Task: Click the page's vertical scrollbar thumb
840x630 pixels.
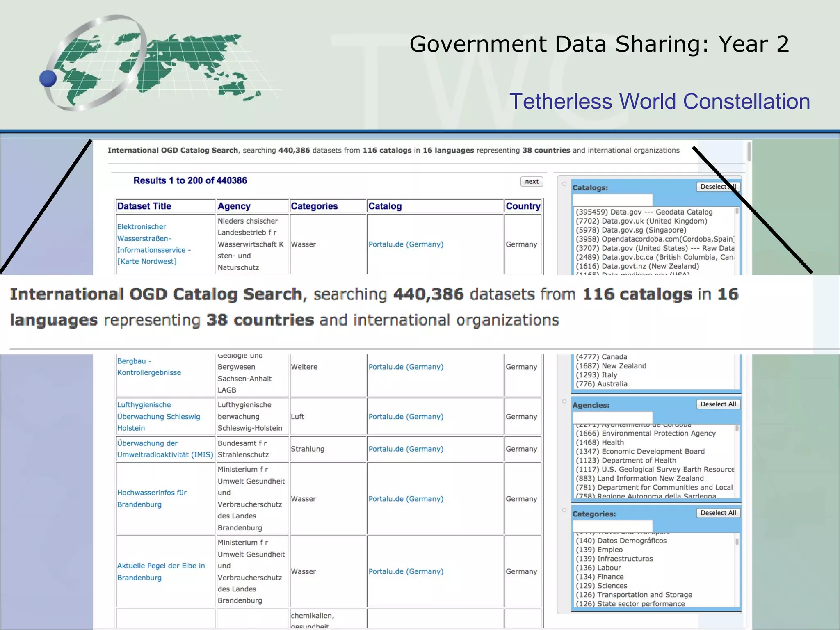Action: [x=749, y=152]
